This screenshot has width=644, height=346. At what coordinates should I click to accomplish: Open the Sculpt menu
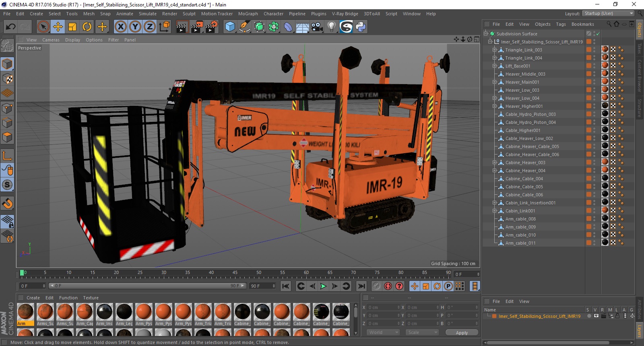[x=189, y=14]
